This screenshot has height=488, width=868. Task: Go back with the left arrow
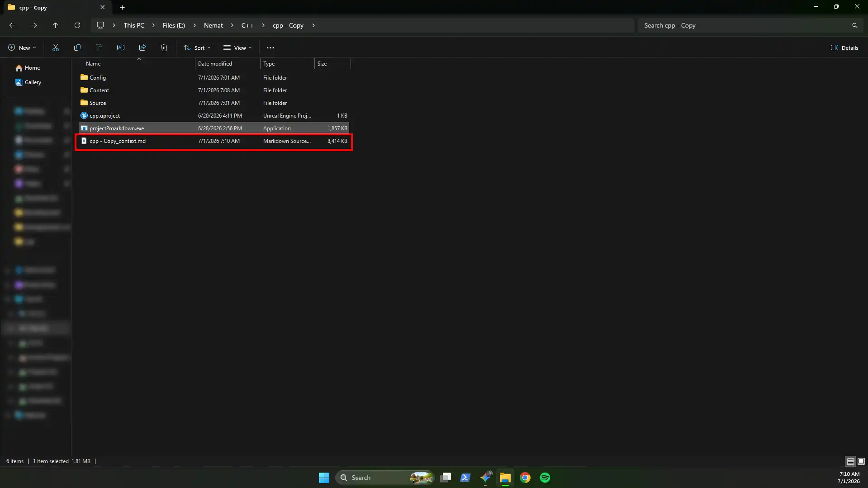pyautogui.click(x=12, y=25)
